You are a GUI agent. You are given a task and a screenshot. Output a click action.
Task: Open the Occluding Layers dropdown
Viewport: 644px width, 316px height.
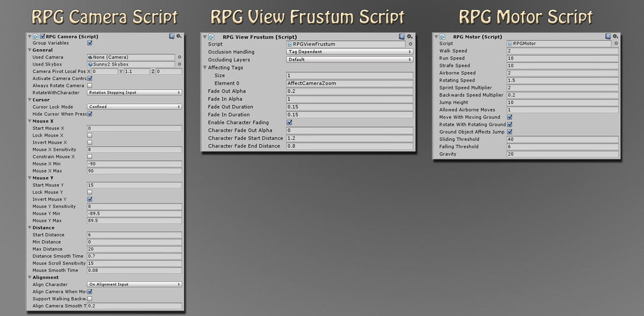click(x=349, y=60)
